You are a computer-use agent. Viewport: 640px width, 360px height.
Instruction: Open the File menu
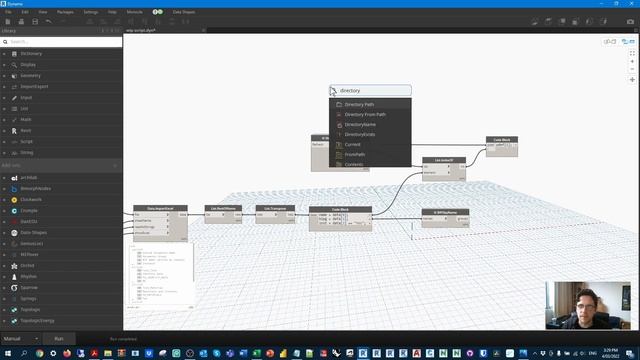point(8,12)
